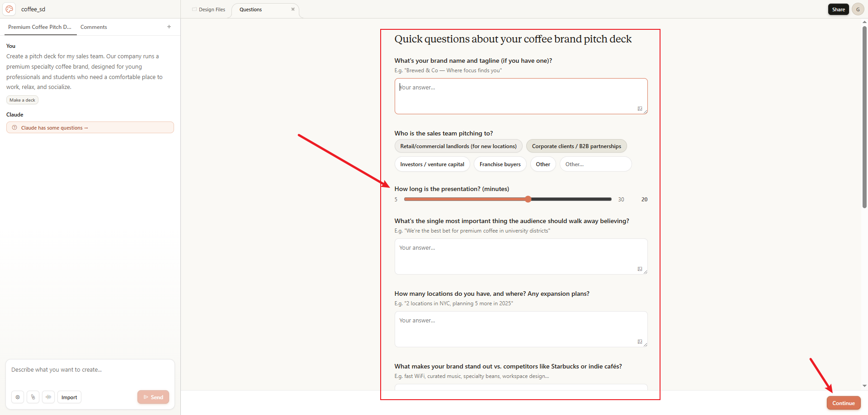Click slider maximum label '30'

point(621,199)
